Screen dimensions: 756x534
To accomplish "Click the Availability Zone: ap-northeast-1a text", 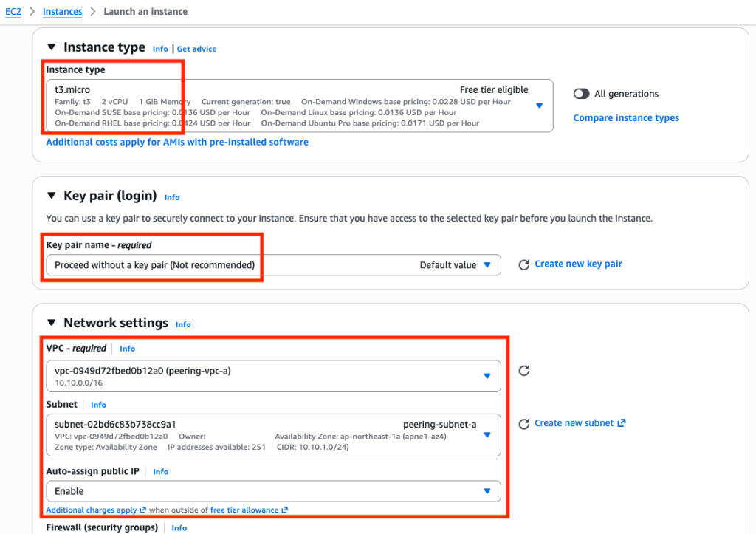I will coord(360,437).
